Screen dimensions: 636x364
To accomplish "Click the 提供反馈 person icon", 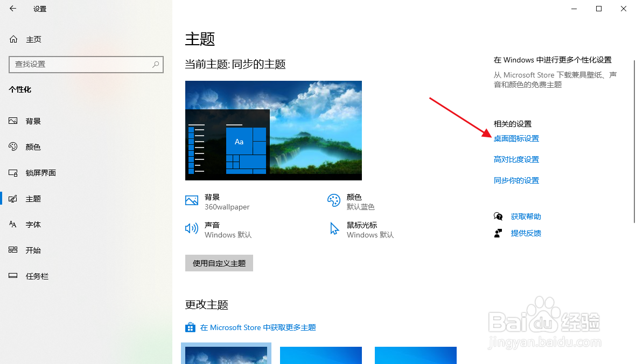I will 498,233.
